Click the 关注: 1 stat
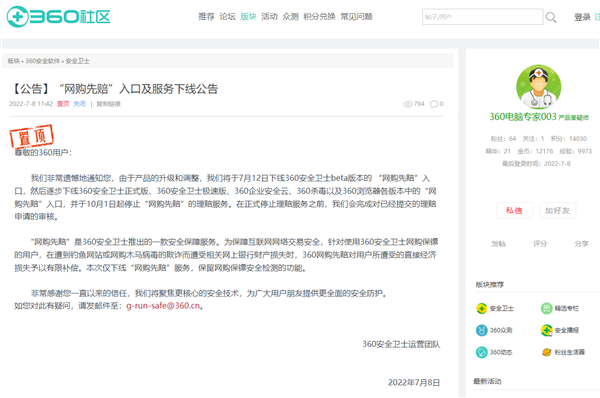 point(533,139)
